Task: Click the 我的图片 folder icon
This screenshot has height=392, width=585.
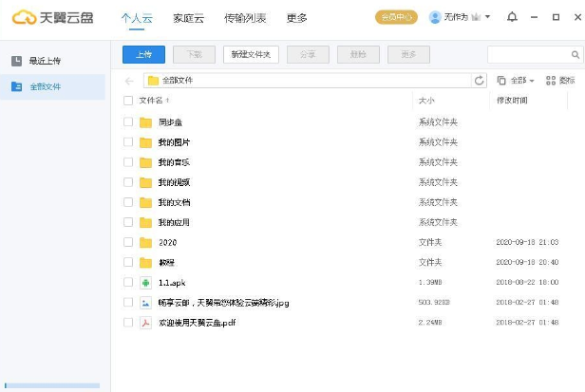Action: 145,142
